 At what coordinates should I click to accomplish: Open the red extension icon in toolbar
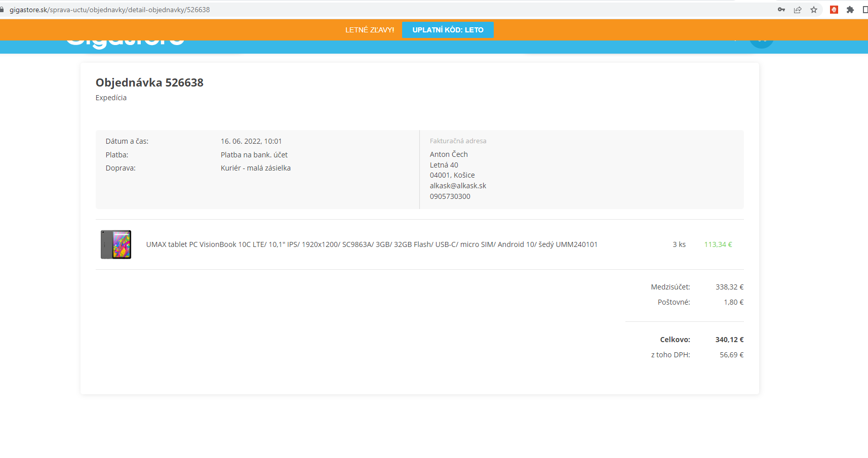834,10
